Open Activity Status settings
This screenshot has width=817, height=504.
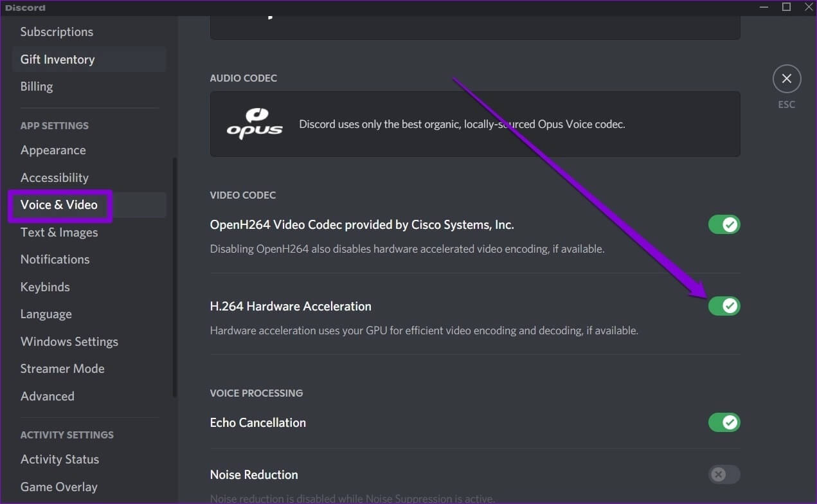click(89, 459)
